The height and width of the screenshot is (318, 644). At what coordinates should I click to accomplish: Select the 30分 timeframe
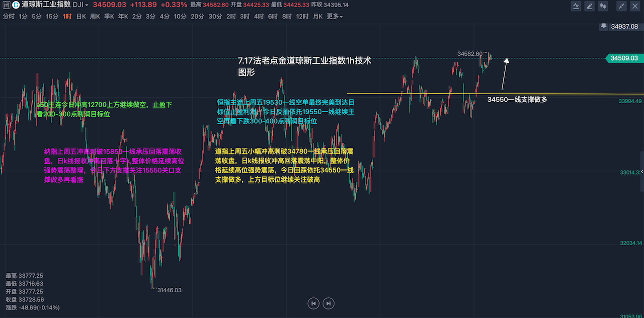[x=215, y=17]
